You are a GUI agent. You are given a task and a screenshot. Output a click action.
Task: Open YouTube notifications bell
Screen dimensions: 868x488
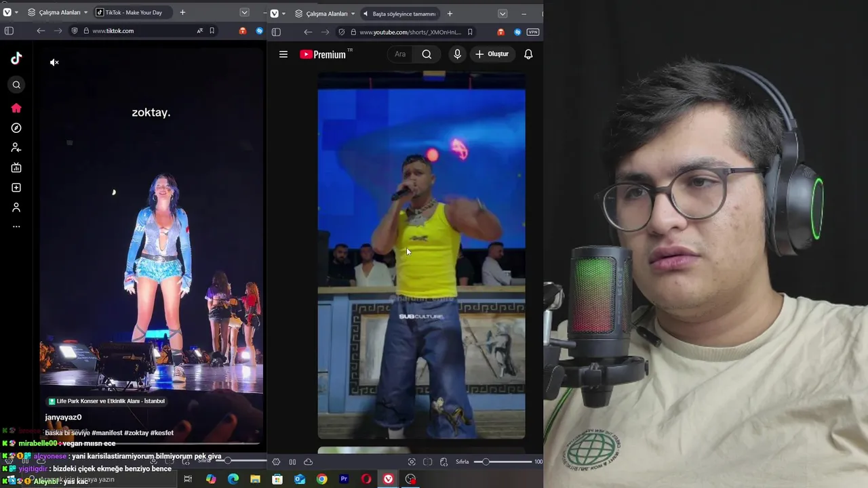coord(528,54)
